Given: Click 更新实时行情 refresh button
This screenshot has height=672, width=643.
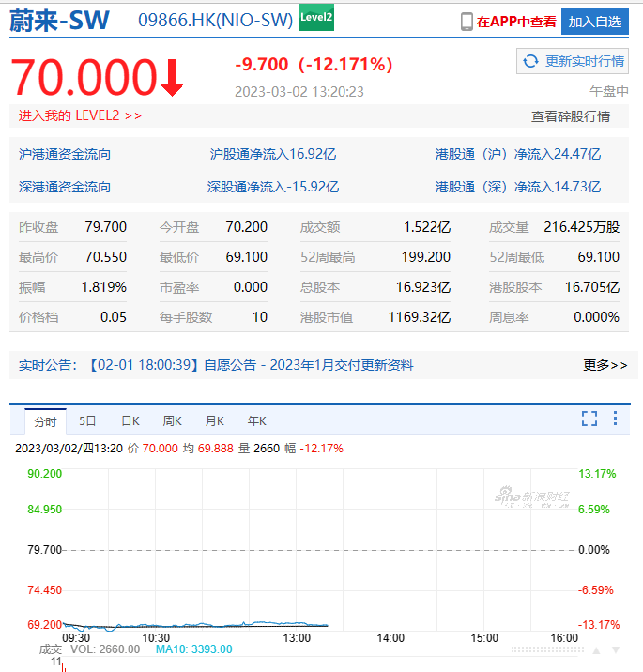Looking at the screenshot, I should (573, 61).
